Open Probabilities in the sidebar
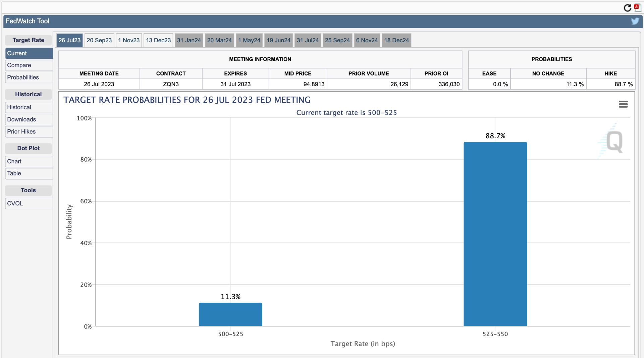The image size is (644, 358). coord(29,78)
